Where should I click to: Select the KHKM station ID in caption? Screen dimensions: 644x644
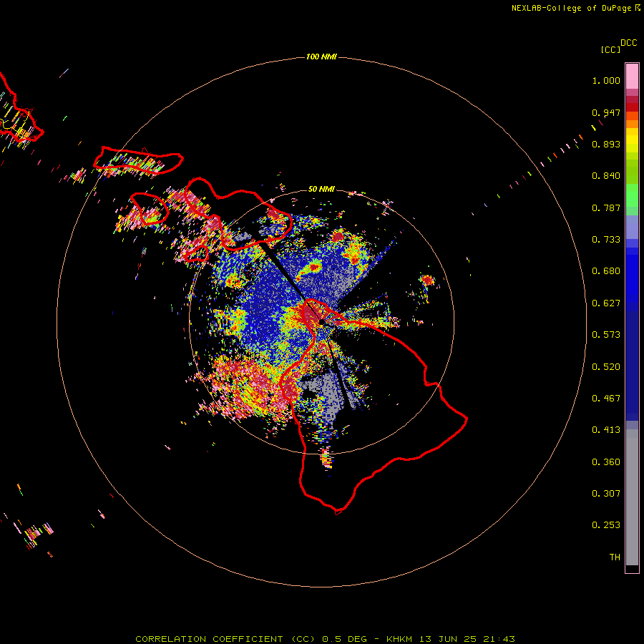pos(399,639)
